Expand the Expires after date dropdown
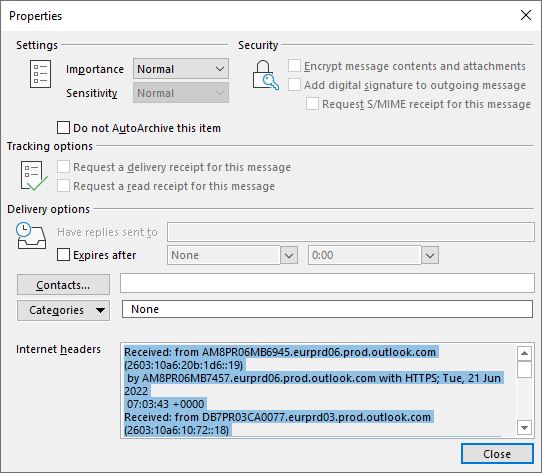This screenshot has width=542, height=473. 289,256
